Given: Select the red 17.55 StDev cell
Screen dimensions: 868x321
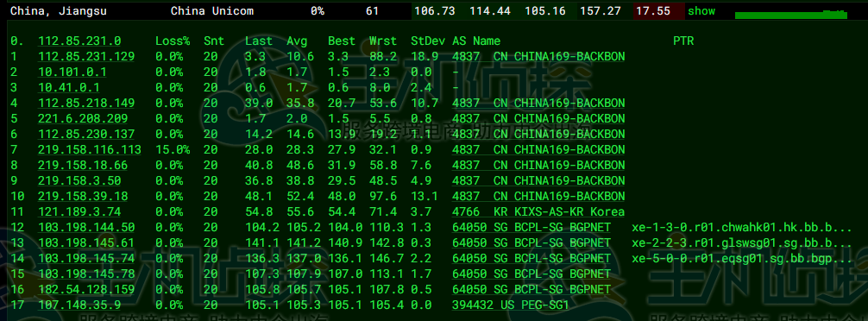Looking at the screenshot, I should point(658,11).
